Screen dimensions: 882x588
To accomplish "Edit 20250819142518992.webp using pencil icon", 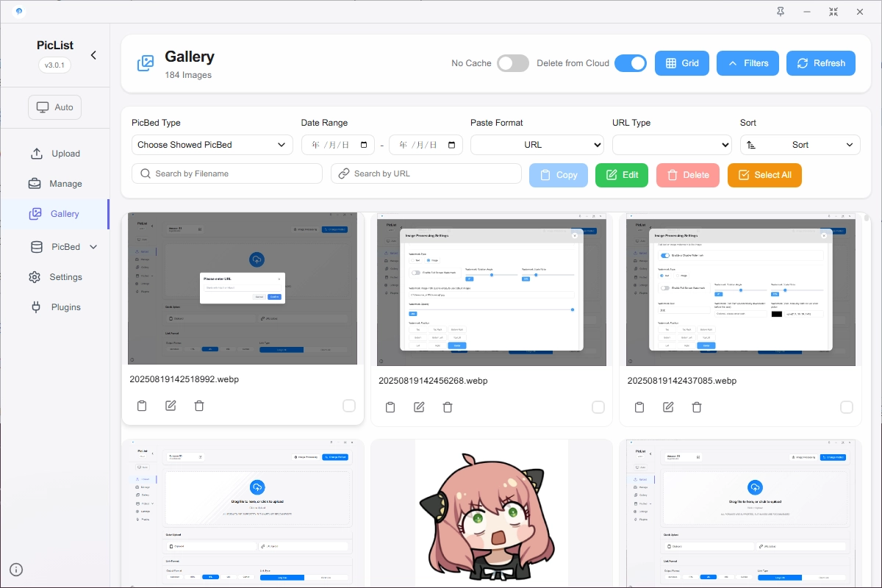I will (171, 406).
